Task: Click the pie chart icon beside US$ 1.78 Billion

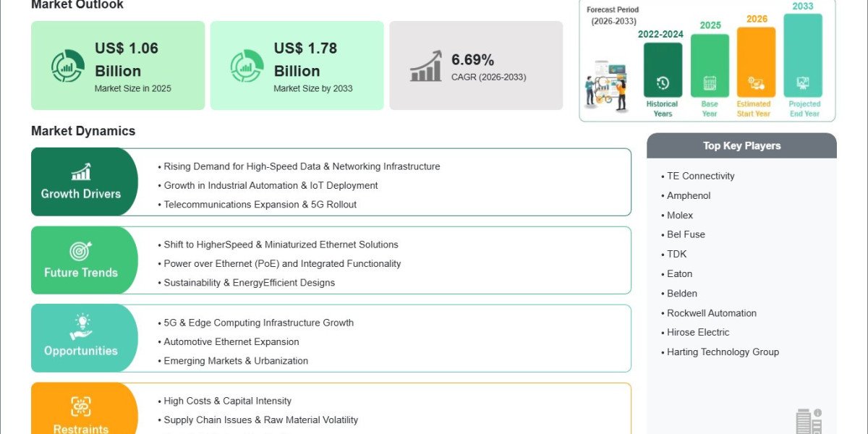Action: pos(247,66)
